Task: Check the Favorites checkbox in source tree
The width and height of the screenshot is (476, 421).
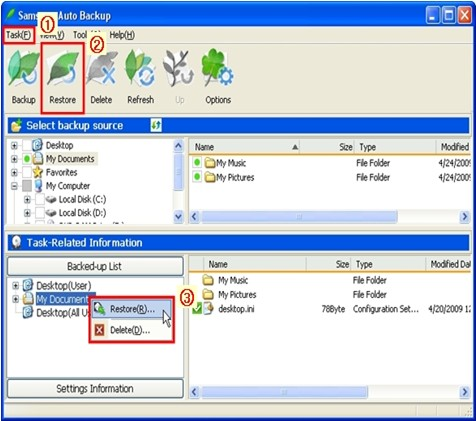Action: (x=27, y=172)
